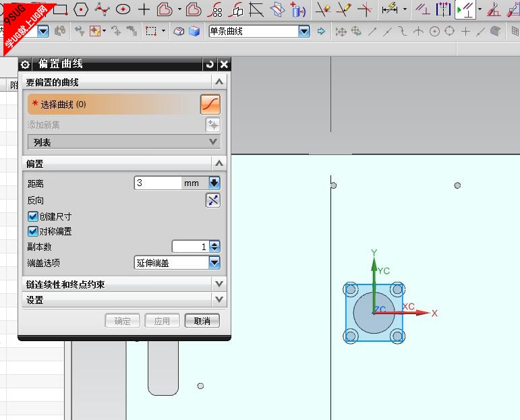
Task: Reset the Offset Curve dialog
Action: (210, 64)
